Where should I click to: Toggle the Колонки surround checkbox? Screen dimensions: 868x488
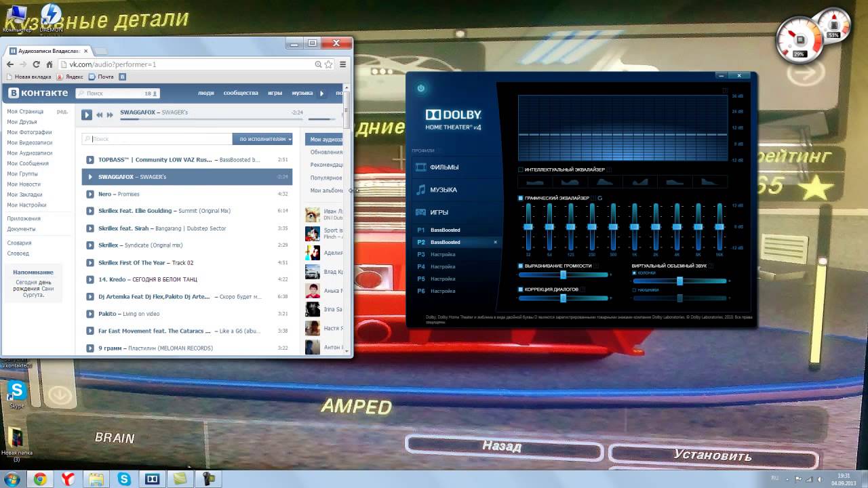tap(634, 272)
